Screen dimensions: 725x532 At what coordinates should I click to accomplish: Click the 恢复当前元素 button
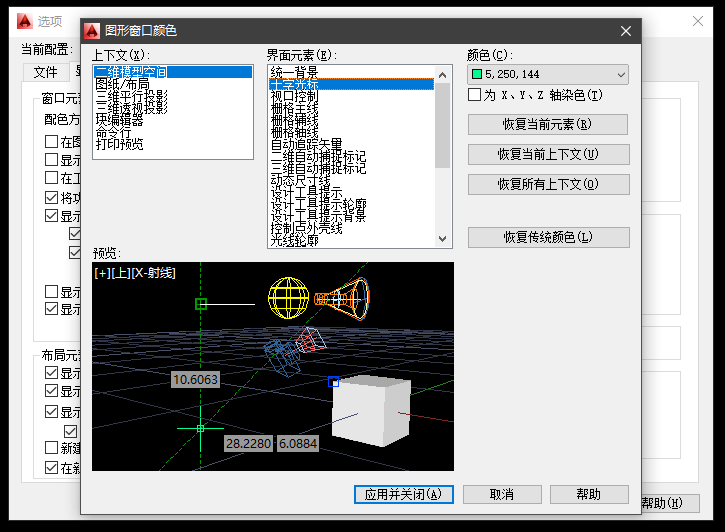547,124
